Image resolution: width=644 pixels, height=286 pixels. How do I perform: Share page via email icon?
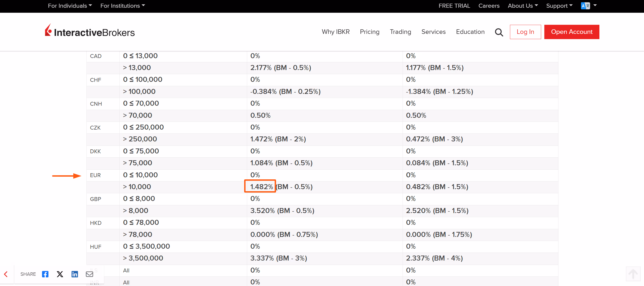coord(89,274)
